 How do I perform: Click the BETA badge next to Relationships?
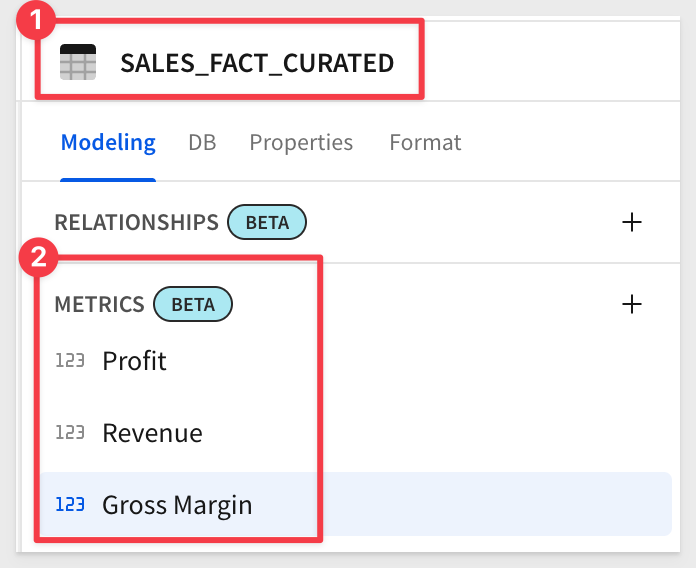267,222
